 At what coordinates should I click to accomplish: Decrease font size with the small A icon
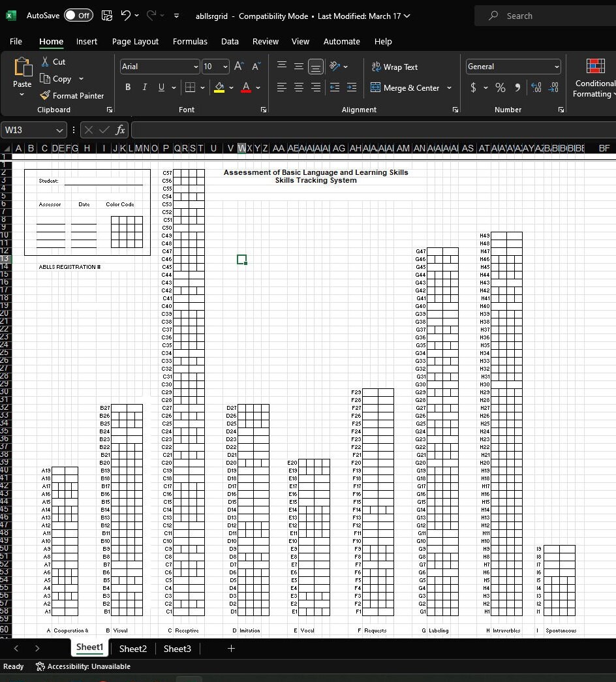click(x=256, y=66)
